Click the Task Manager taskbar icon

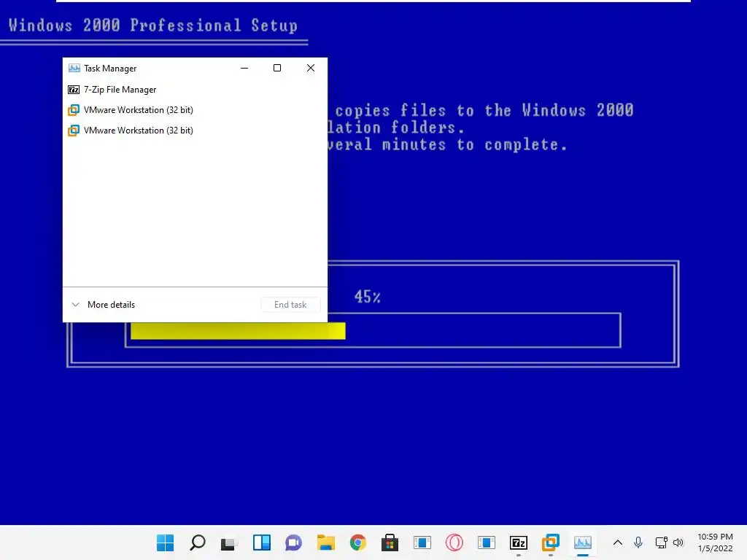[583, 542]
